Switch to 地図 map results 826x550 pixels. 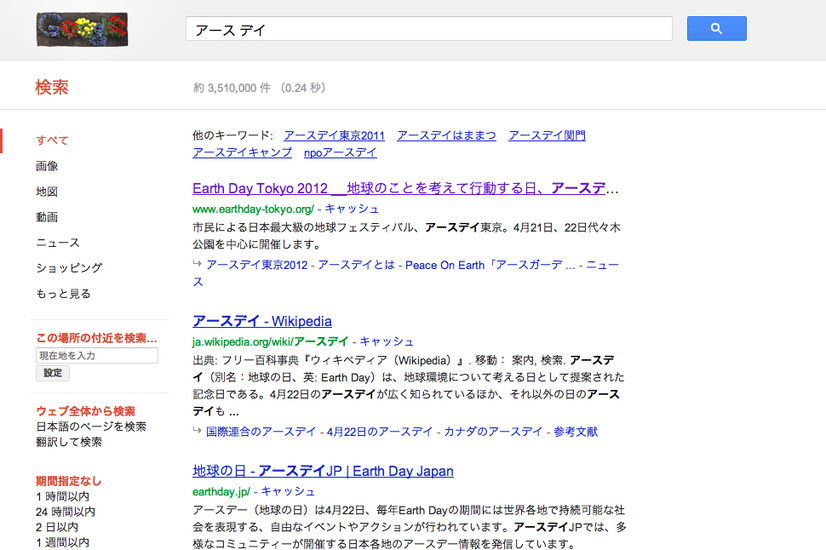click(x=47, y=191)
